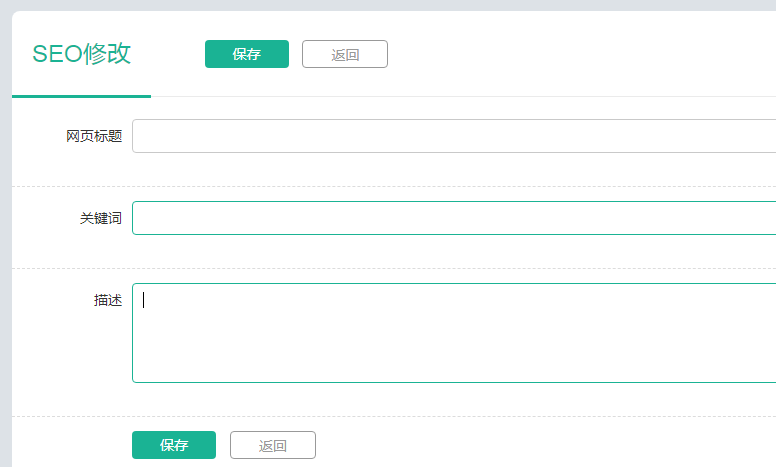Click the left edge of the 关键词 box
The image size is (776, 467).
click(x=135, y=218)
